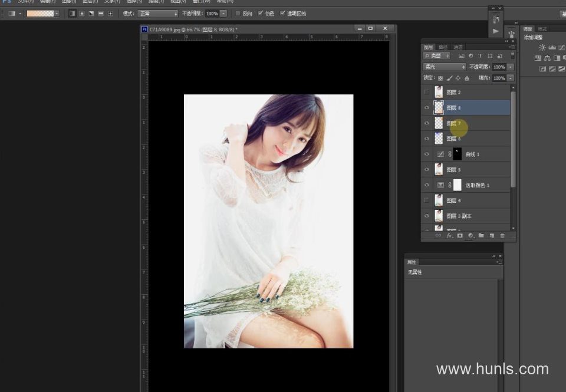Switch to the 调整 tab
This screenshot has height=392, width=566.
click(528, 29)
